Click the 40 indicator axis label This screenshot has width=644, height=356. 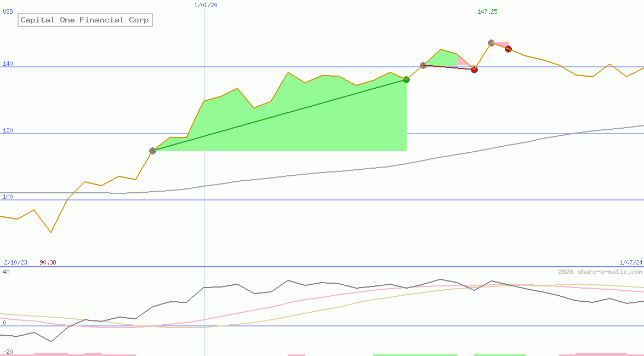tap(6, 272)
